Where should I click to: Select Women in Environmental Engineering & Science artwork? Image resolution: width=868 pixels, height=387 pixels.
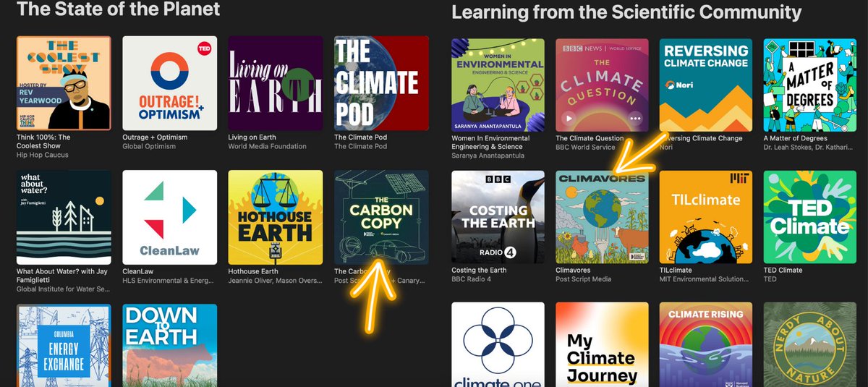click(x=498, y=85)
